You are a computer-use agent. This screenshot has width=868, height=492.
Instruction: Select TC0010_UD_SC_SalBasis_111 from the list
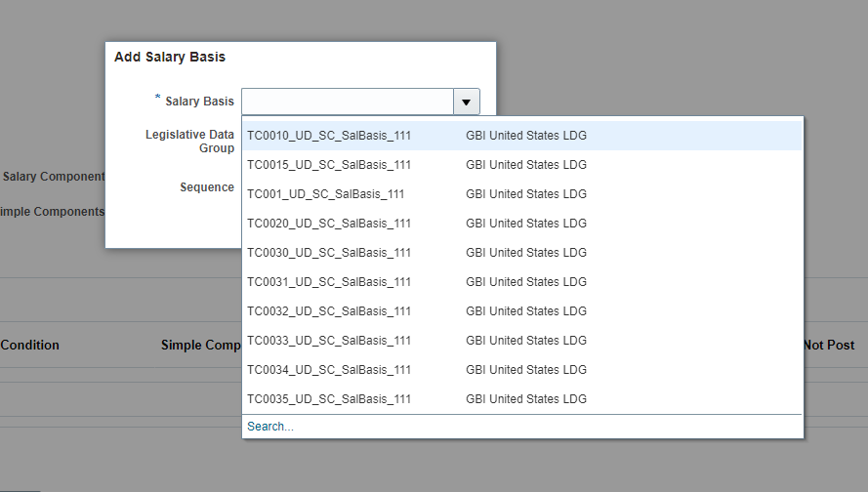(x=329, y=136)
